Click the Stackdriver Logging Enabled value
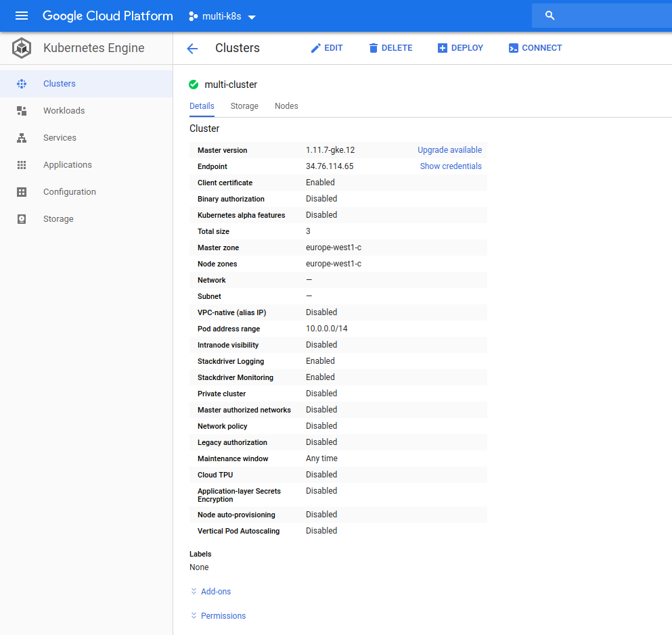The image size is (672, 635). [x=320, y=361]
